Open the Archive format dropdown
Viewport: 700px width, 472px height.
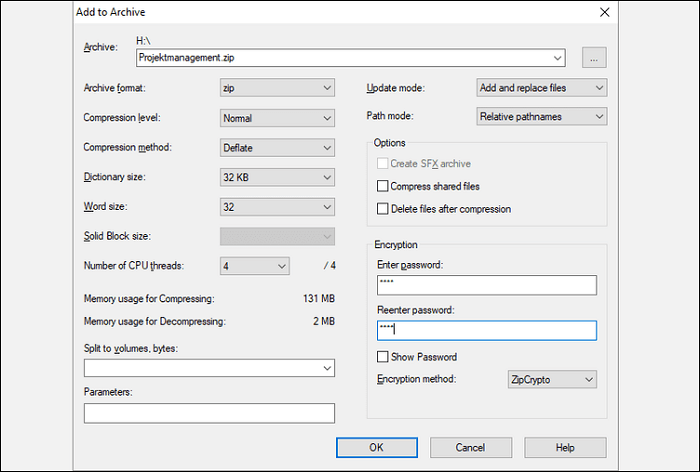(x=277, y=88)
